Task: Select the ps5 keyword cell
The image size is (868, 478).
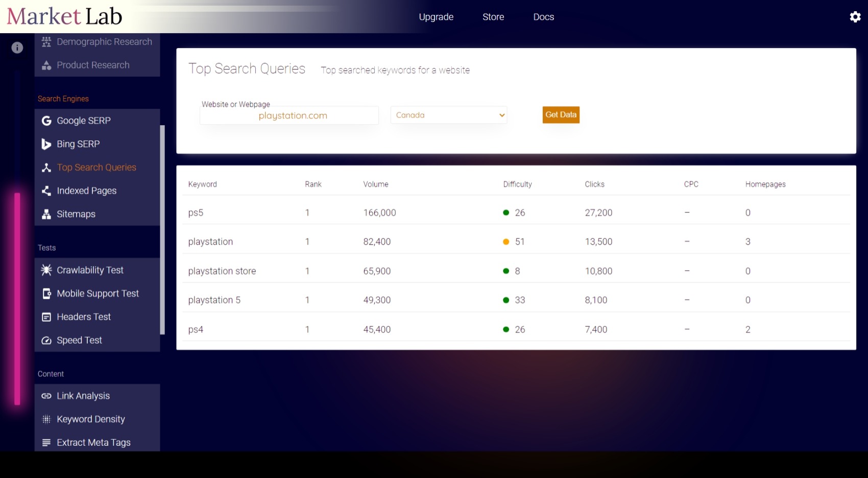Action: click(196, 213)
